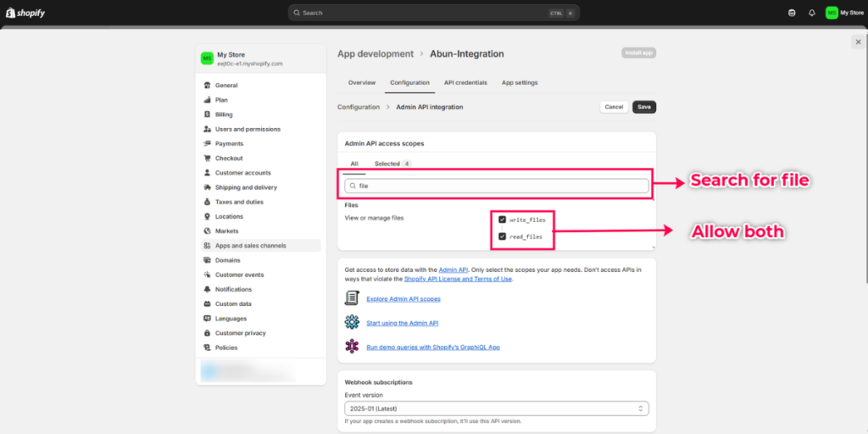
Task: Open Start using the Admin API link
Action: pos(403,323)
